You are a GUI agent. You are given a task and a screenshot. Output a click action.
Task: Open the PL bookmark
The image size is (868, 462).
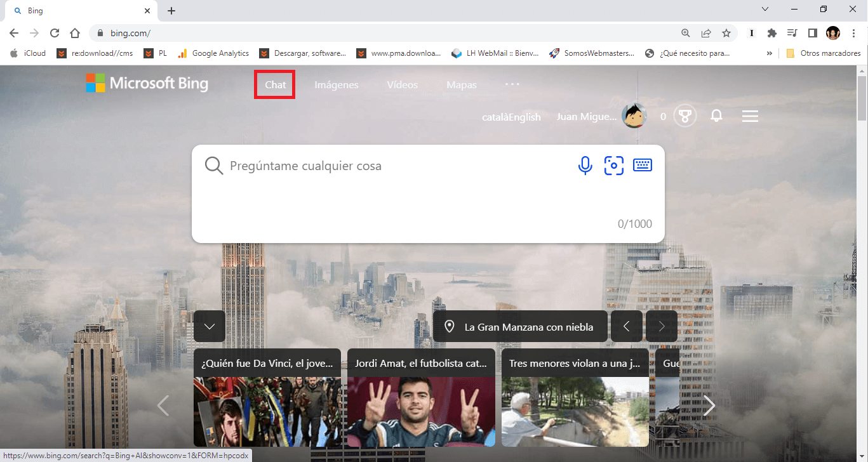click(x=156, y=53)
